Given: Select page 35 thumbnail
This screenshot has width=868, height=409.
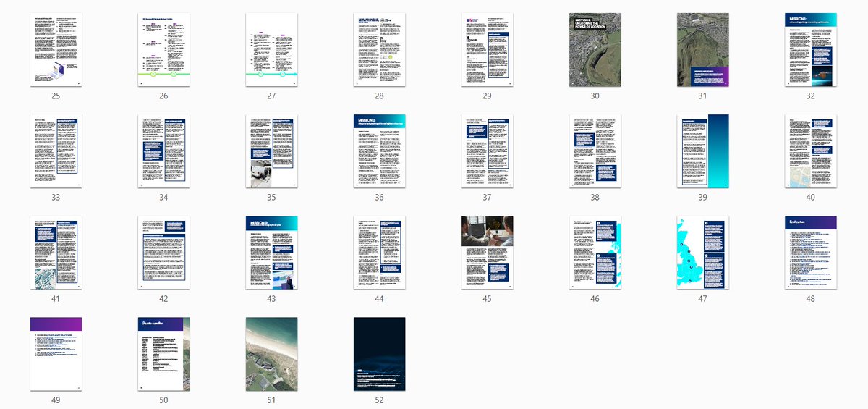Looking at the screenshot, I should 272,151.
